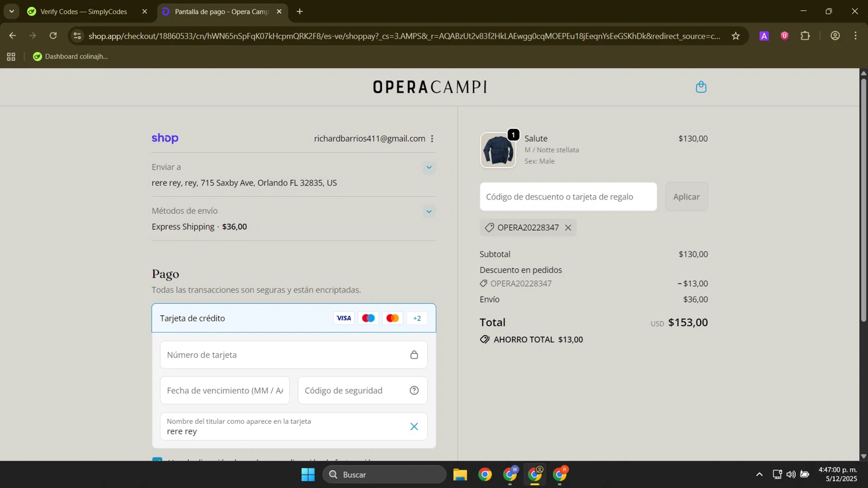Close the Verify Codes tab
868x488 pixels.
coord(145,12)
